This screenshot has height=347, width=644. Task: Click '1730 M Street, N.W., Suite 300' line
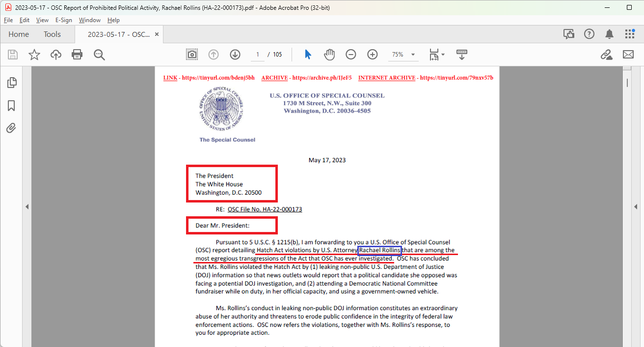327,103
